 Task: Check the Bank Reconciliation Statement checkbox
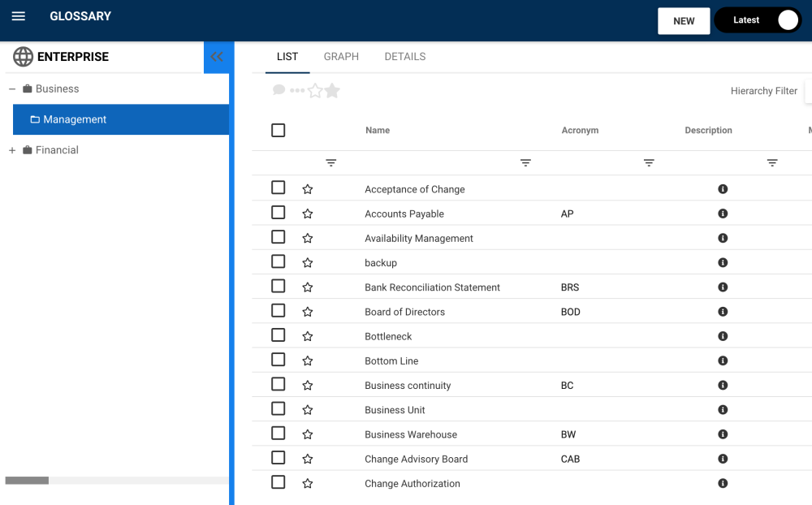pos(279,286)
